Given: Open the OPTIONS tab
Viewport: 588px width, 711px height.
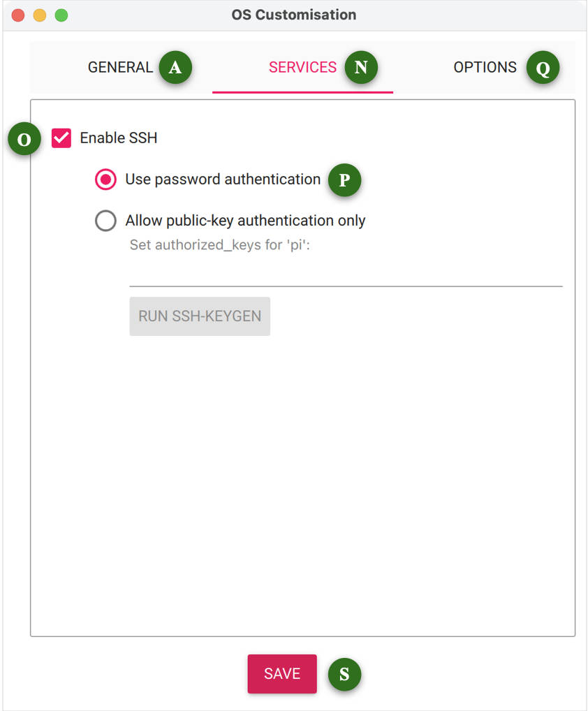Looking at the screenshot, I should [485, 68].
